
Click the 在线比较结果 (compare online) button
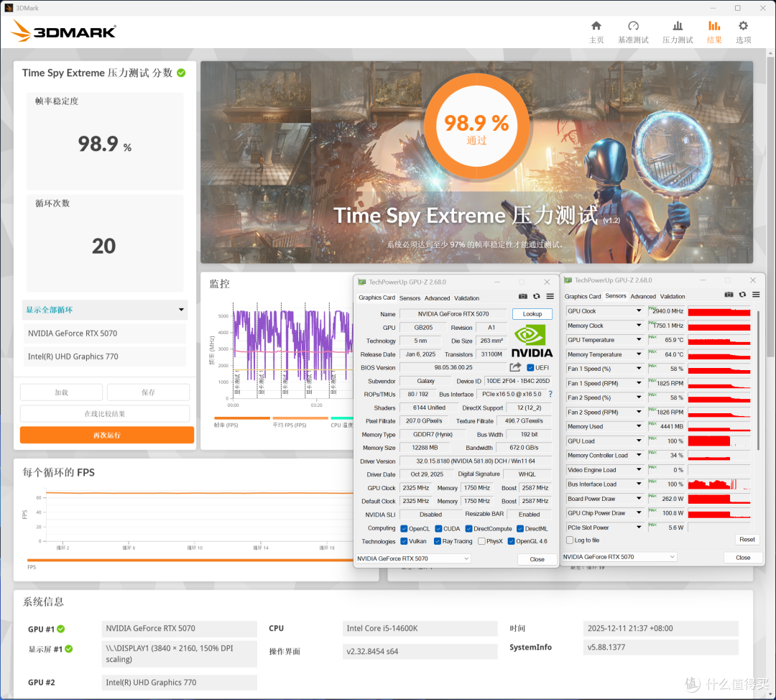(x=105, y=414)
